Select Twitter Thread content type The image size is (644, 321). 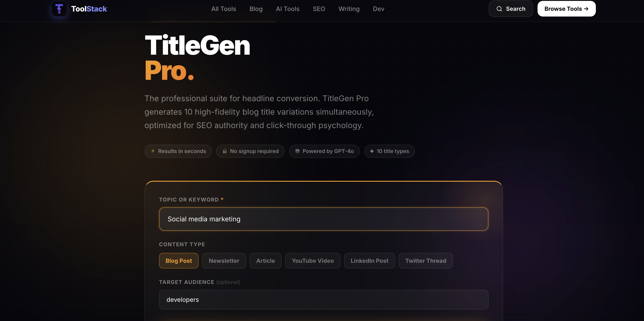click(426, 261)
